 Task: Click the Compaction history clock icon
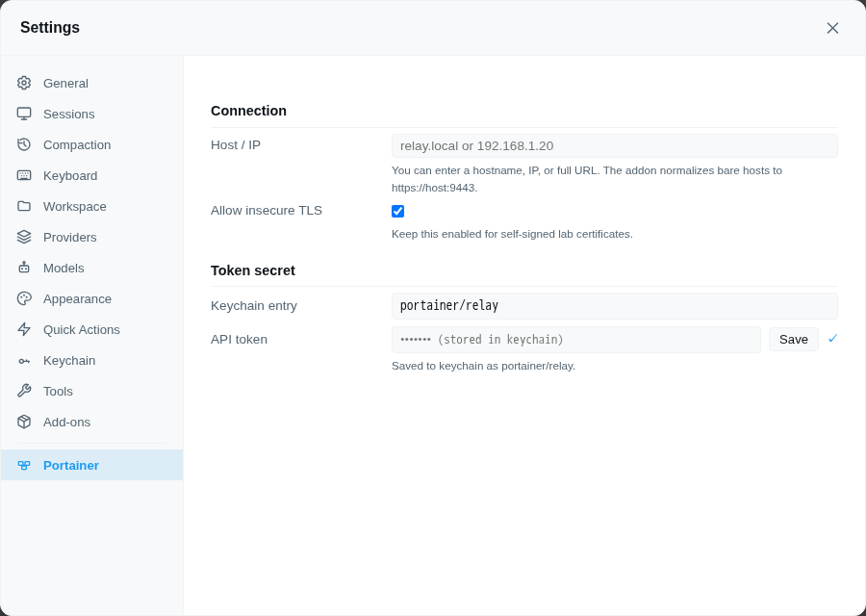point(24,144)
